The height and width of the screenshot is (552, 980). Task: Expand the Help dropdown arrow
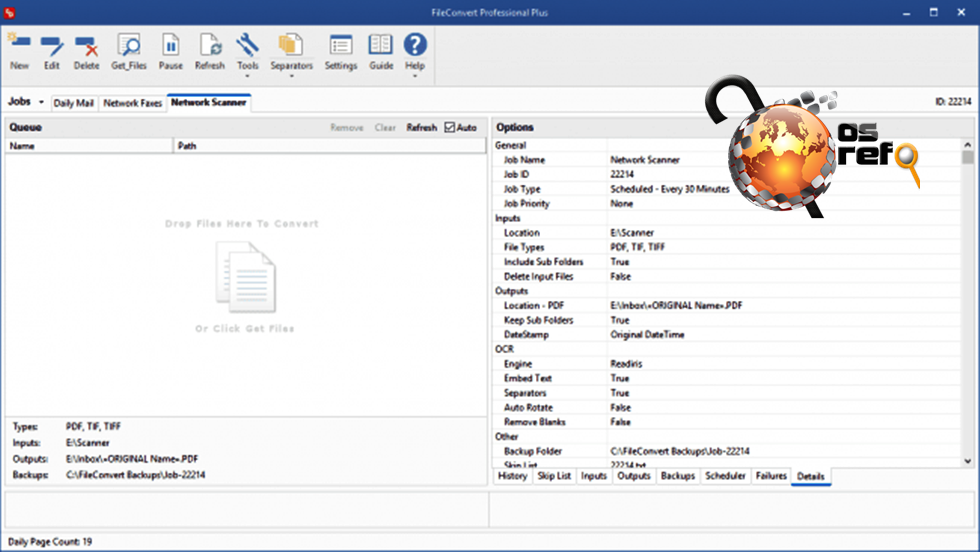415,76
